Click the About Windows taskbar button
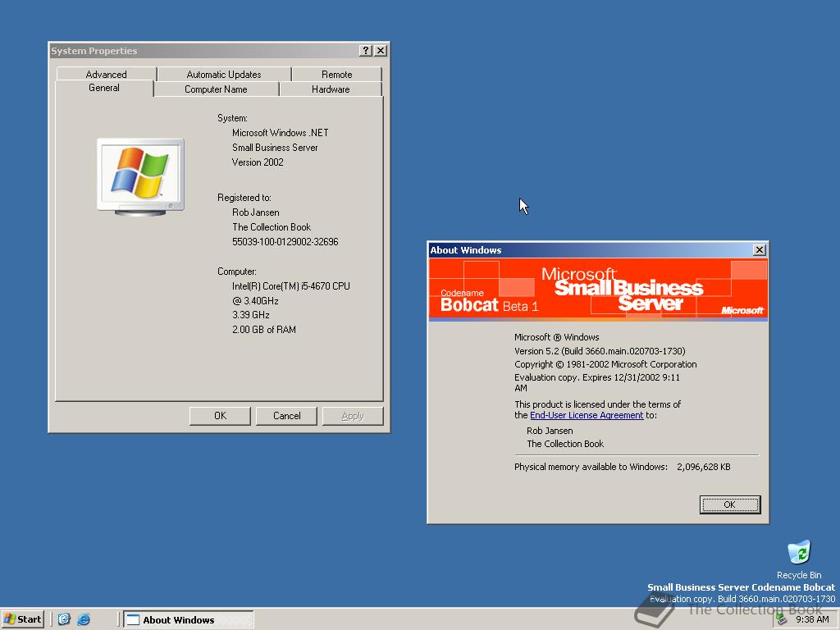Screen dimensions: 840x630 click(189, 619)
